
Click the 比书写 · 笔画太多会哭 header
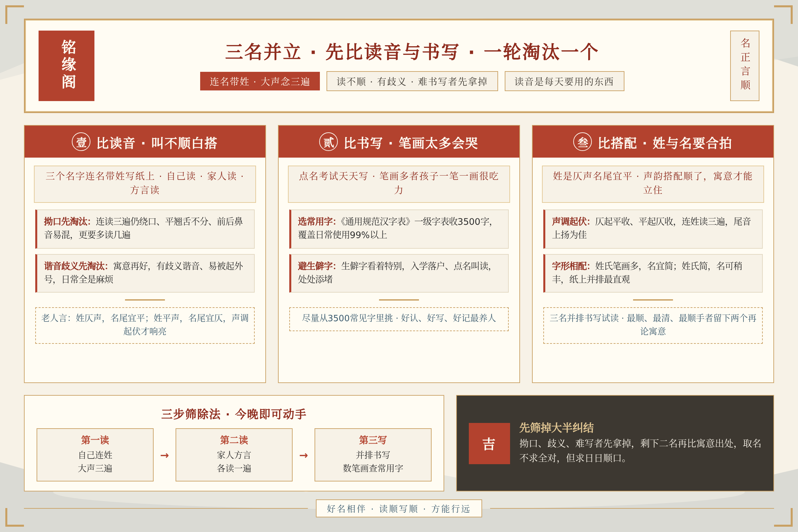pyautogui.click(x=399, y=142)
